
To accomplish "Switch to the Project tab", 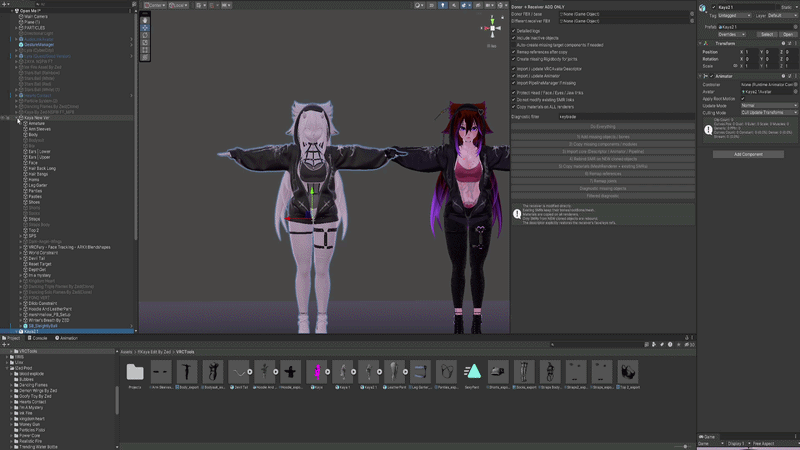I will point(11,338).
